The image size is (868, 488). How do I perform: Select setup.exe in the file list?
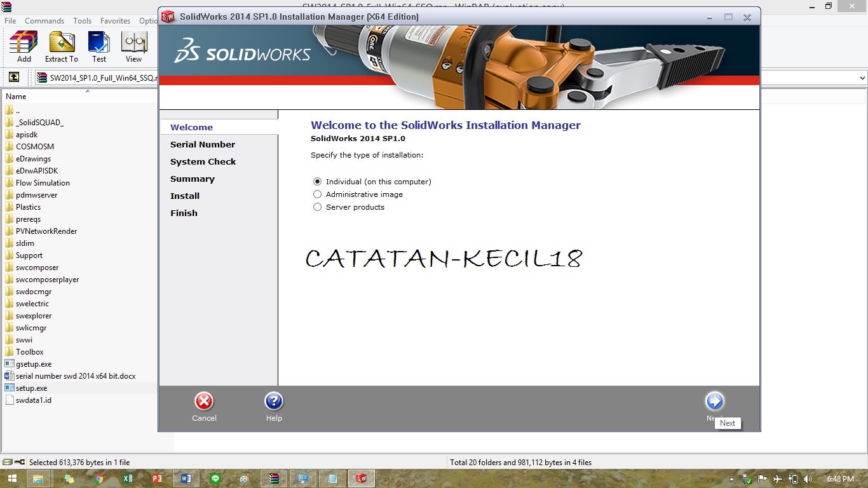tap(31, 388)
